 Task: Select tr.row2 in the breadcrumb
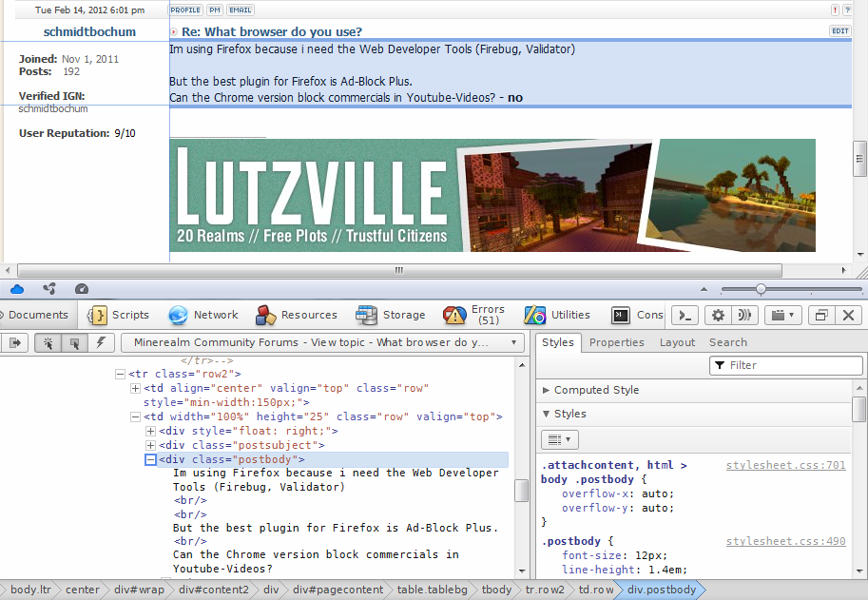545,590
